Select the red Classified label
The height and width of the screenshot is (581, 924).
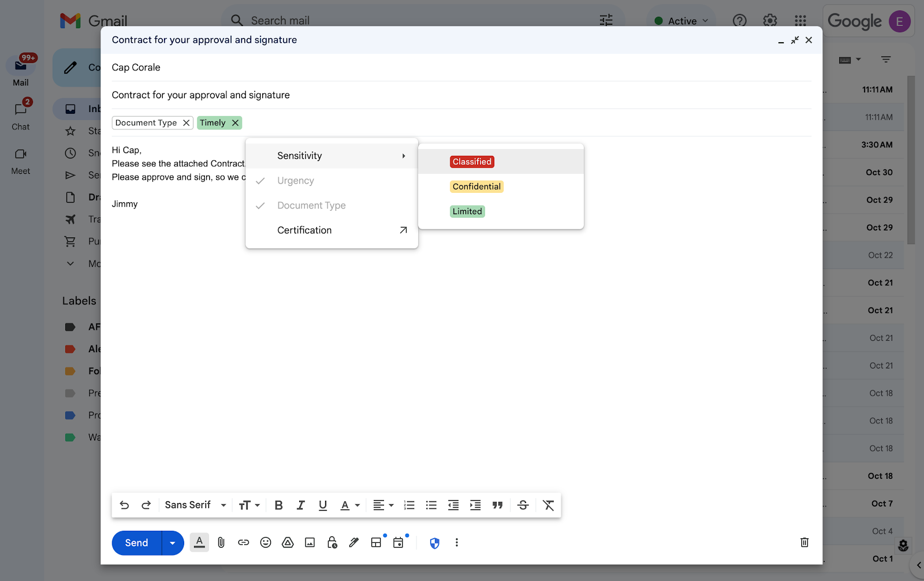pyautogui.click(x=472, y=162)
